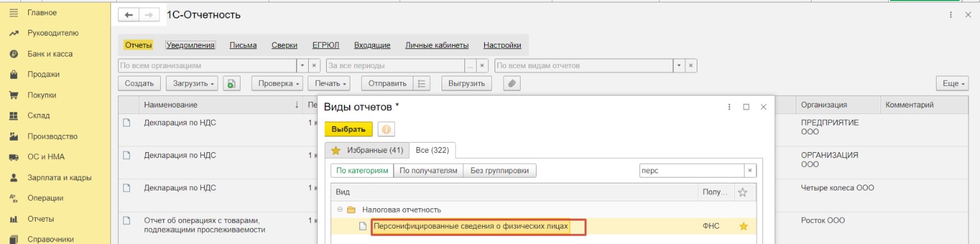The image size is (980, 244).
Task: Collapse the Налоговая отчетность tree group
Action: point(339,210)
